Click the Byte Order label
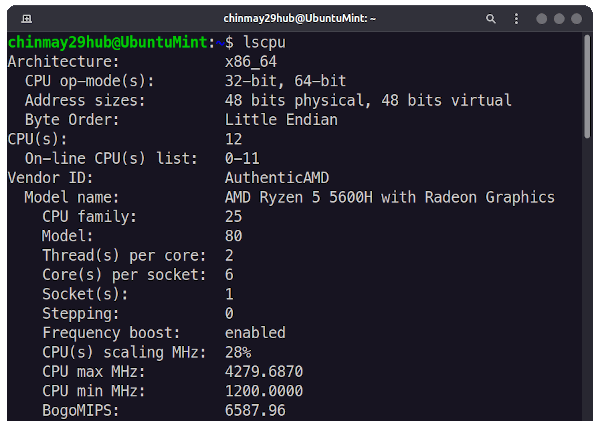The width and height of the screenshot is (600, 437). [72, 120]
